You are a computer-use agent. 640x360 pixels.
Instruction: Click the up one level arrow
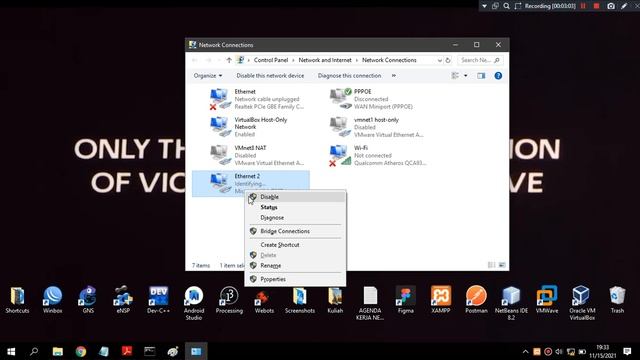pyautogui.click(x=229, y=60)
